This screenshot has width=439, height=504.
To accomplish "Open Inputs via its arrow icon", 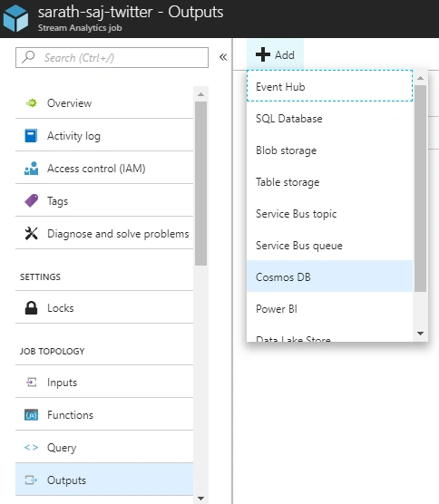I will pyautogui.click(x=31, y=383).
